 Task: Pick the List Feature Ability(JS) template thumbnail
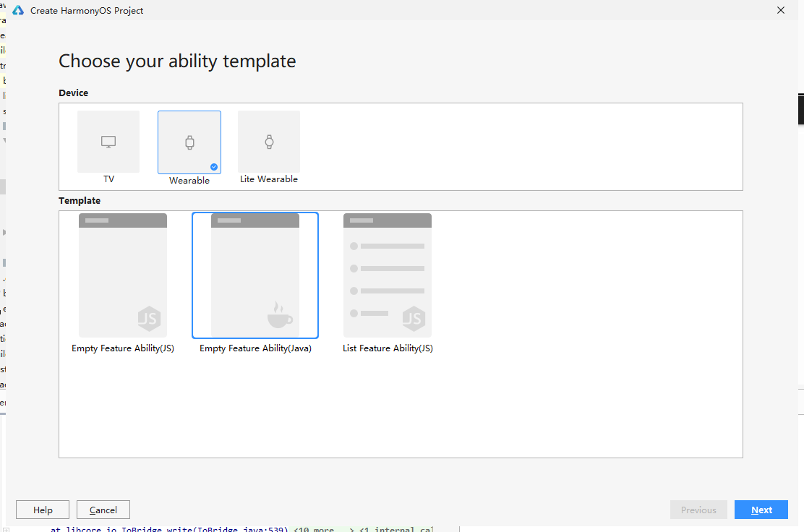coord(388,275)
